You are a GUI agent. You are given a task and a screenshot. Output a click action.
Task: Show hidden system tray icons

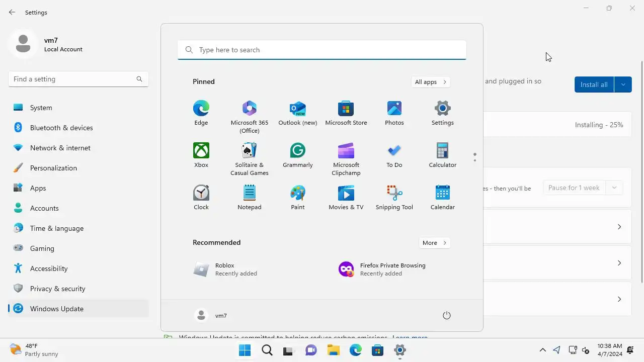tap(542, 350)
